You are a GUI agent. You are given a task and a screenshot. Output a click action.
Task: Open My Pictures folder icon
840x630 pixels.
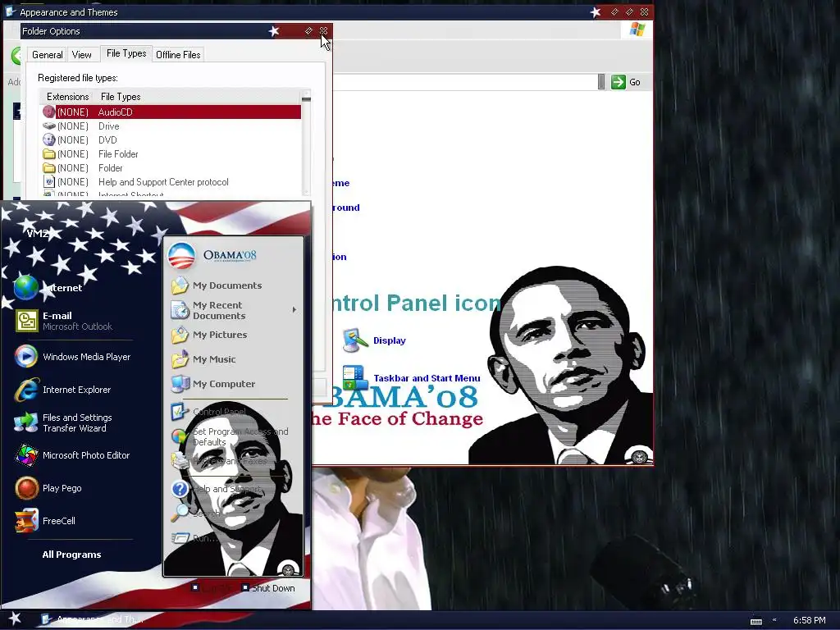pyautogui.click(x=180, y=335)
